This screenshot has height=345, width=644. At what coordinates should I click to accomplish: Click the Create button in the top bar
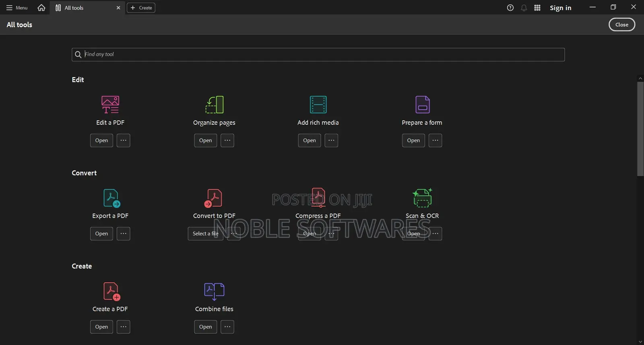click(141, 8)
